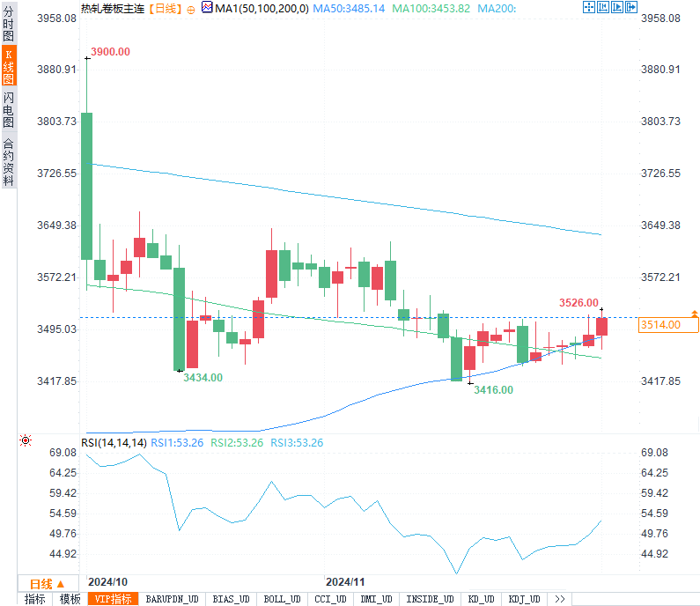
Task: Click the MA200: label
Action: pyautogui.click(x=497, y=9)
